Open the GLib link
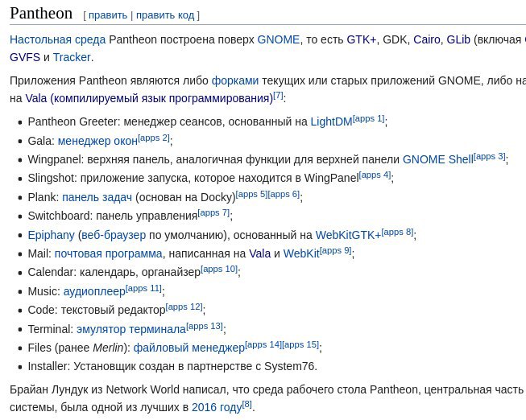Screen dimensions: 526x420 (x=458, y=39)
